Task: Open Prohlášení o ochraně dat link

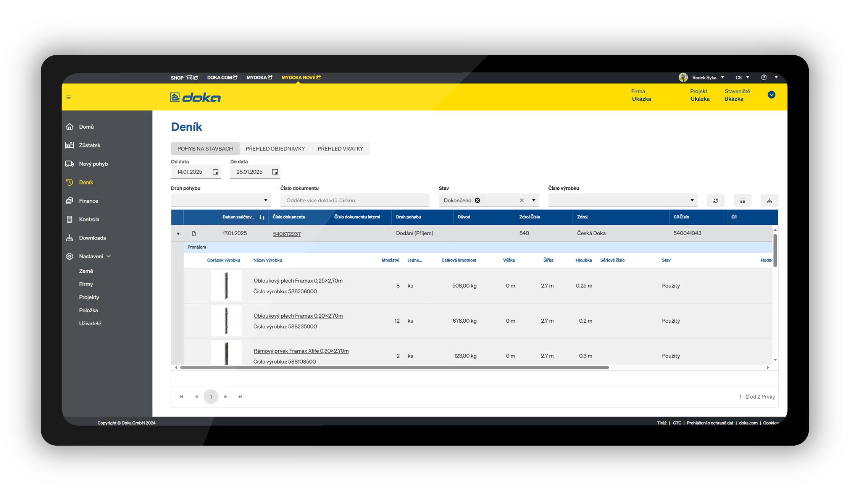Action: [x=710, y=423]
